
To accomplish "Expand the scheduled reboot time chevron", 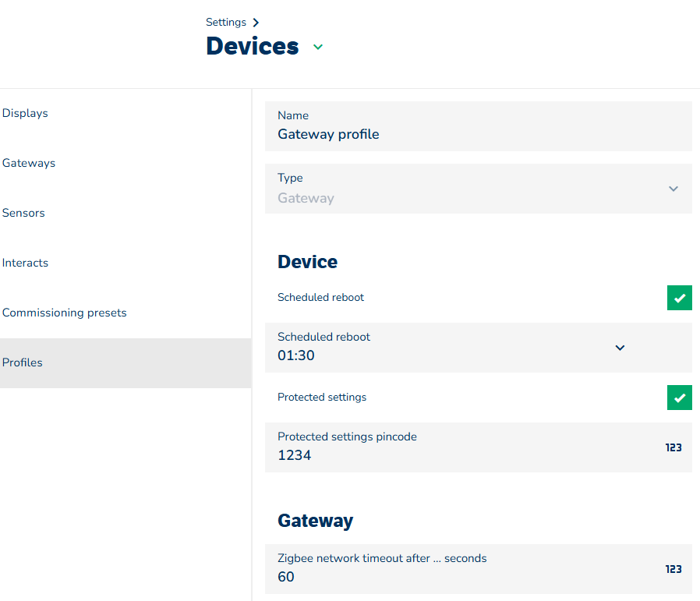I will pos(620,348).
